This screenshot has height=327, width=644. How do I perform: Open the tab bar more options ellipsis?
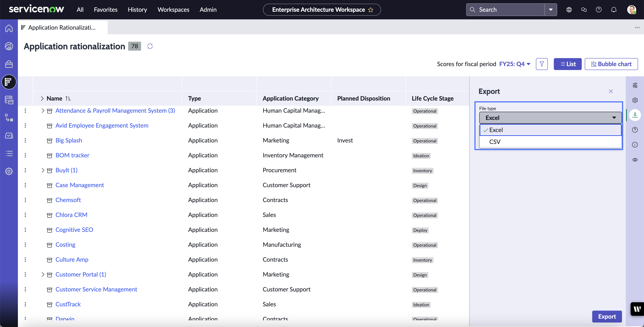(x=637, y=28)
